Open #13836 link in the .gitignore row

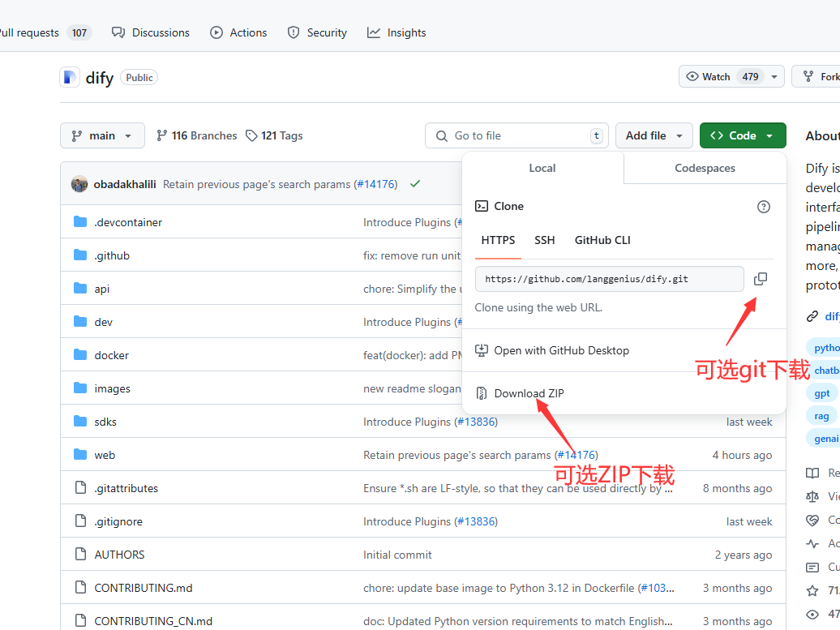pos(475,521)
